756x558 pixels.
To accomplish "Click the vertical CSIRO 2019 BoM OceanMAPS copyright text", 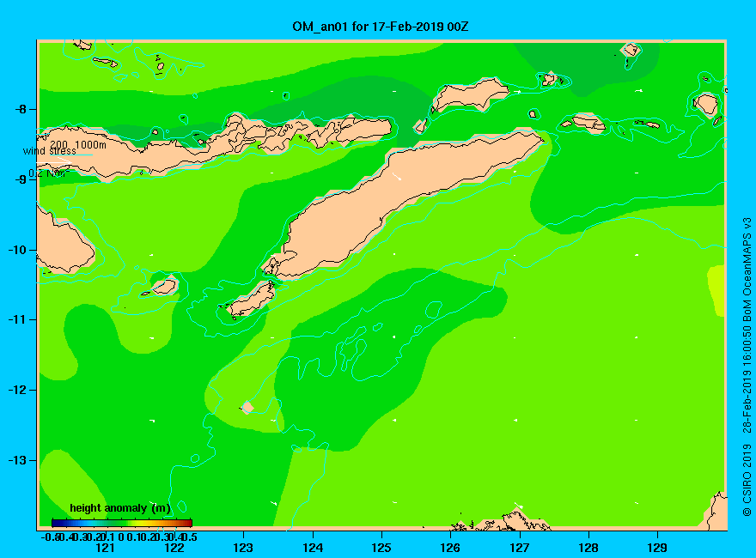I will 747,367.
